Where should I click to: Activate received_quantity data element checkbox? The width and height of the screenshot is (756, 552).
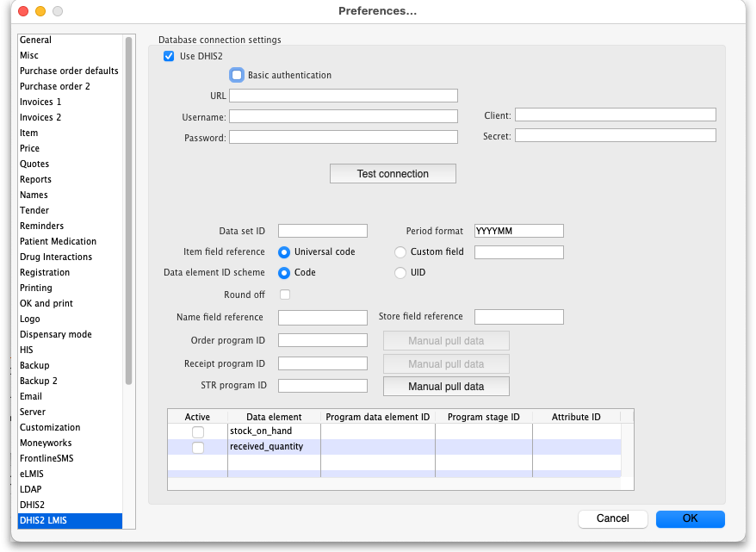(x=198, y=448)
